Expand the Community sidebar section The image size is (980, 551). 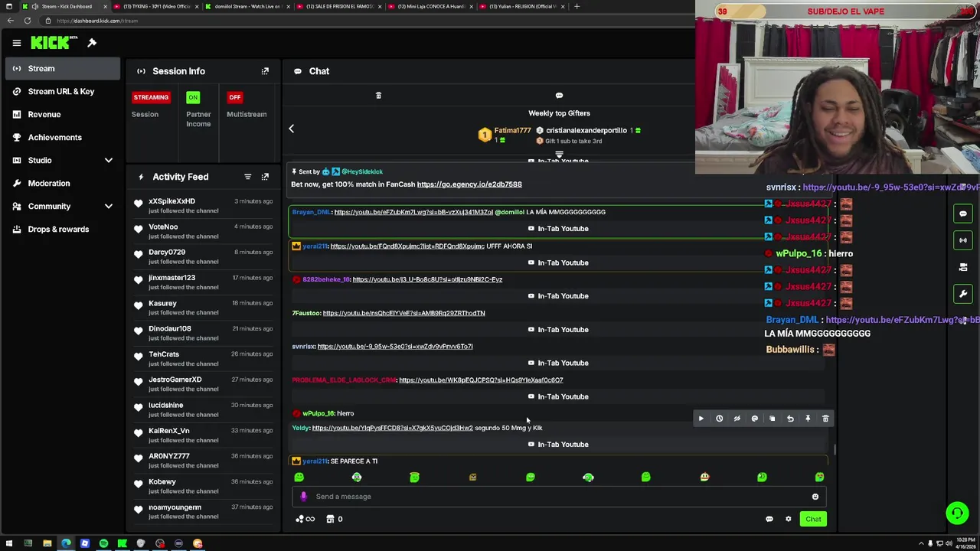(x=109, y=207)
